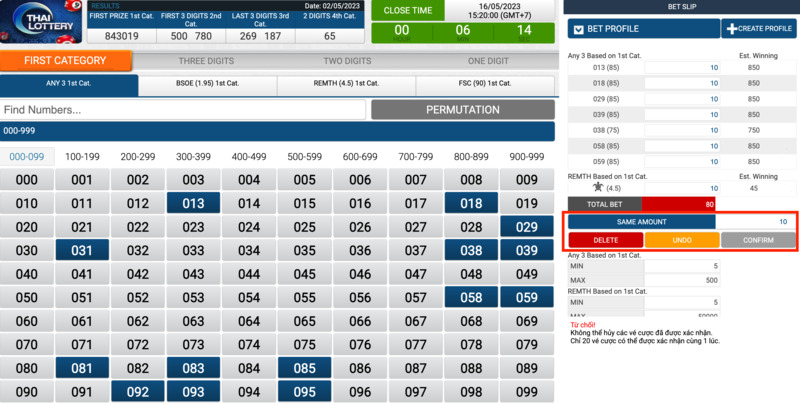Click the turtle icon in bet slip
Viewport: 800px width, 404px height.
pyautogui.click(x=598, y=187)
